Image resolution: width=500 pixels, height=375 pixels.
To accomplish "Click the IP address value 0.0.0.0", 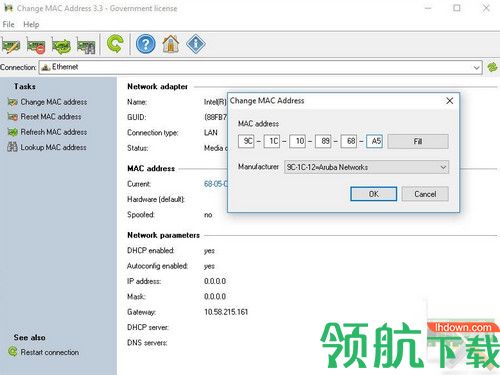I will point(215,281).
